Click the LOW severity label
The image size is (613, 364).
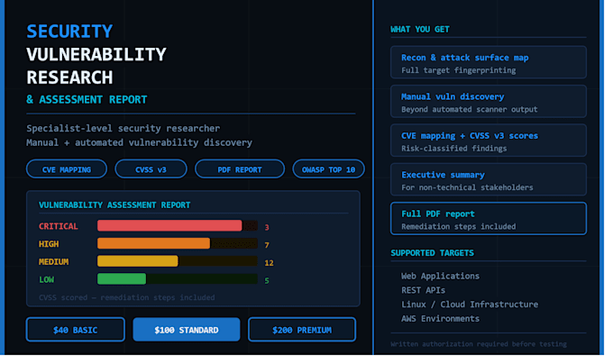(x=46, y=279)
